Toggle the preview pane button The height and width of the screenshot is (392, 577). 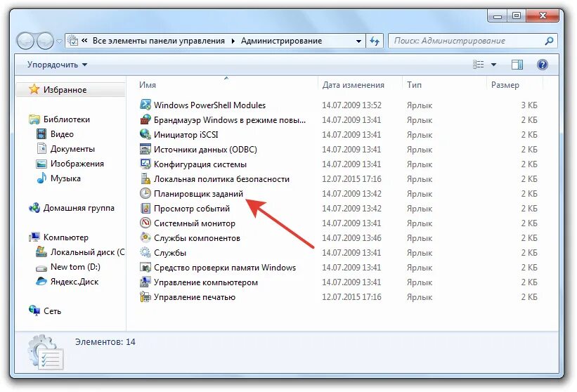point(517,65)
